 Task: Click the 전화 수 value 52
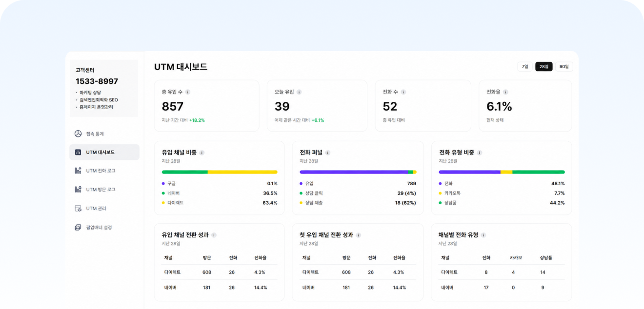(x=390, y=106)
